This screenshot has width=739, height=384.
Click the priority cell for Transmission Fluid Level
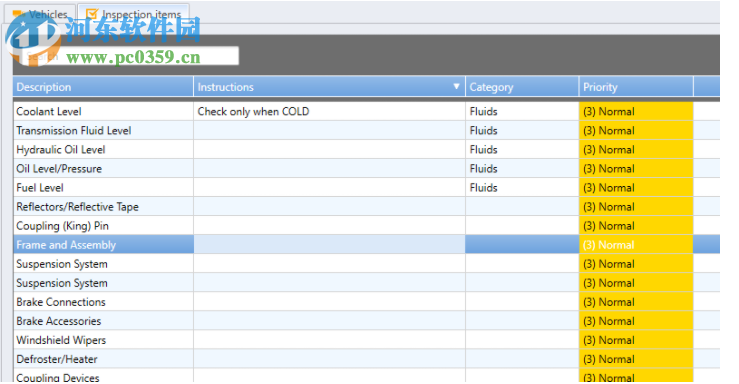tap(636, 131)
